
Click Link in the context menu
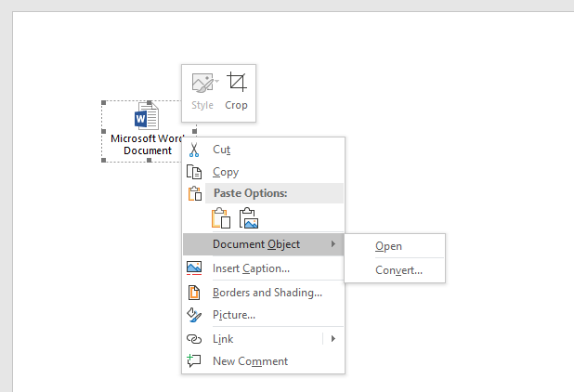[223, 339]
